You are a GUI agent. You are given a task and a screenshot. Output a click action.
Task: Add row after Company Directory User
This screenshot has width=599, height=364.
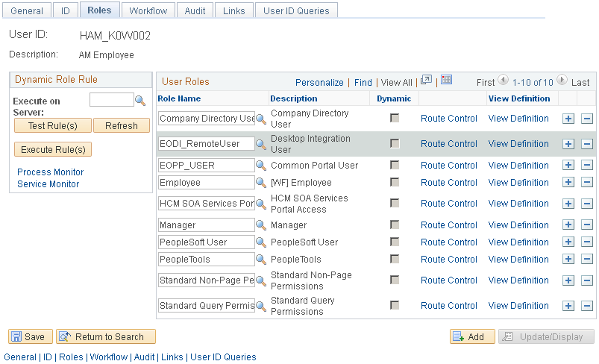point(568,119)
